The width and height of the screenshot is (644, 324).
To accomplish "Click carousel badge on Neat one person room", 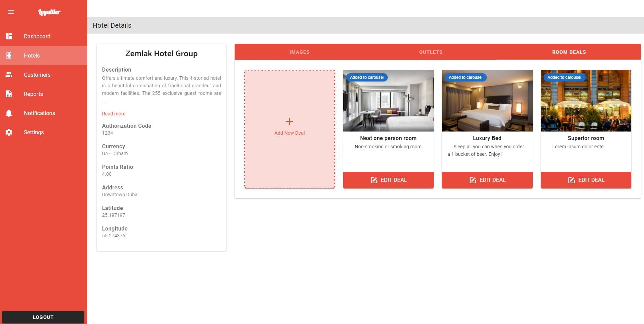I will [x=367, y=77].
